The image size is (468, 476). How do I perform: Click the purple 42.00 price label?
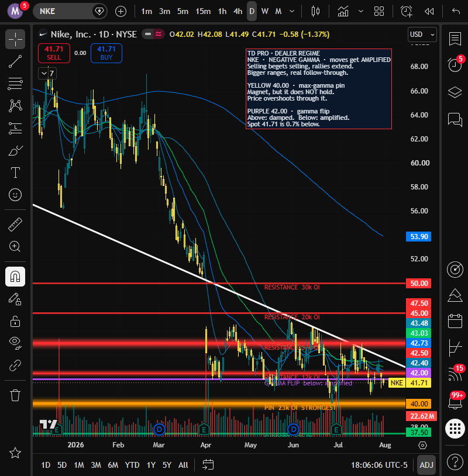tap(418, 372)
